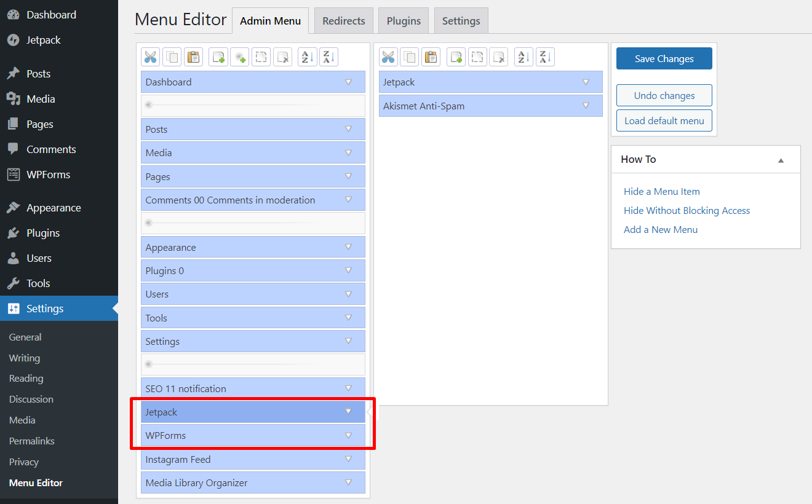This screenshot has height=504, width=812.
Task: Click the Hide (dashed box) icon in the submenu toolbar
Action: (x=477, y=57)
